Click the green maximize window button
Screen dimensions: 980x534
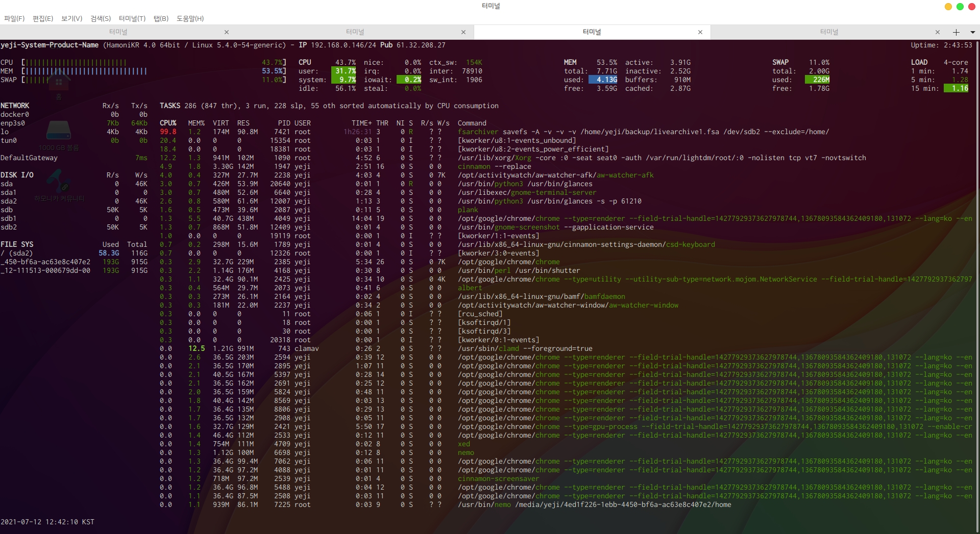point(960,7)
